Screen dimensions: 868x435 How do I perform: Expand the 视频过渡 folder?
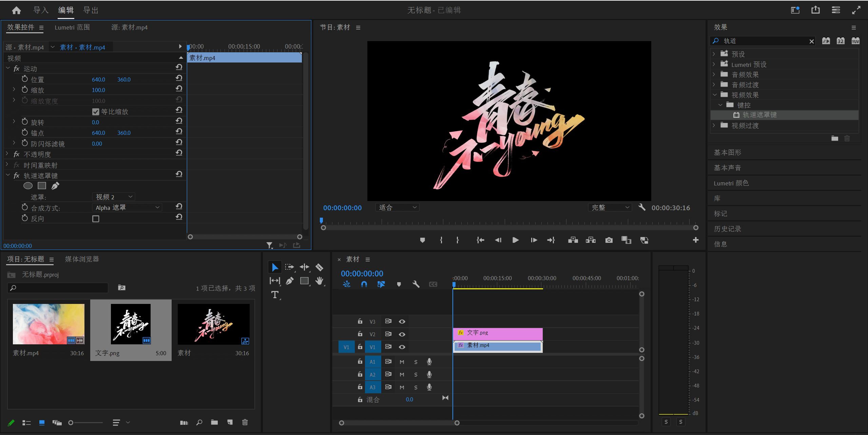click(x=714, y=126)
